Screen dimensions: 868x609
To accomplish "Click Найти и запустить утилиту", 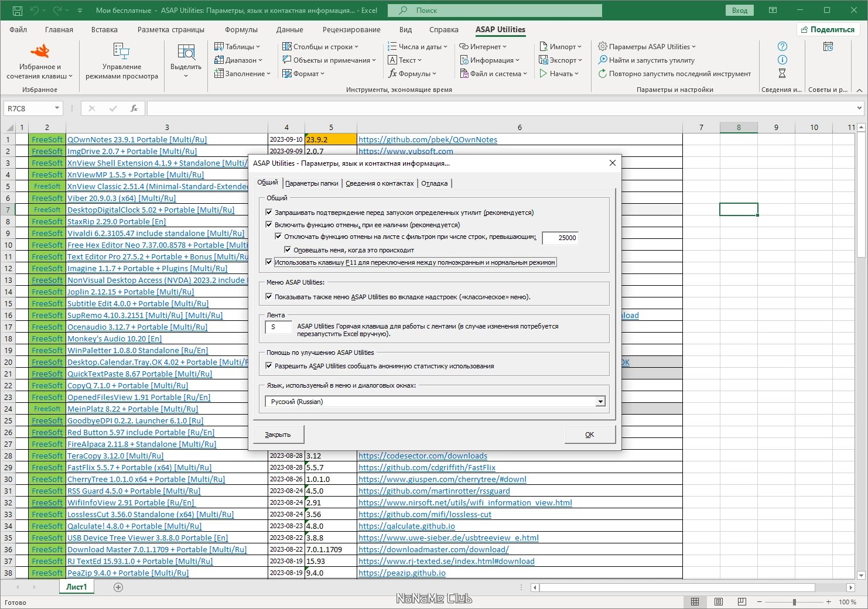I will tap(646, 60).
